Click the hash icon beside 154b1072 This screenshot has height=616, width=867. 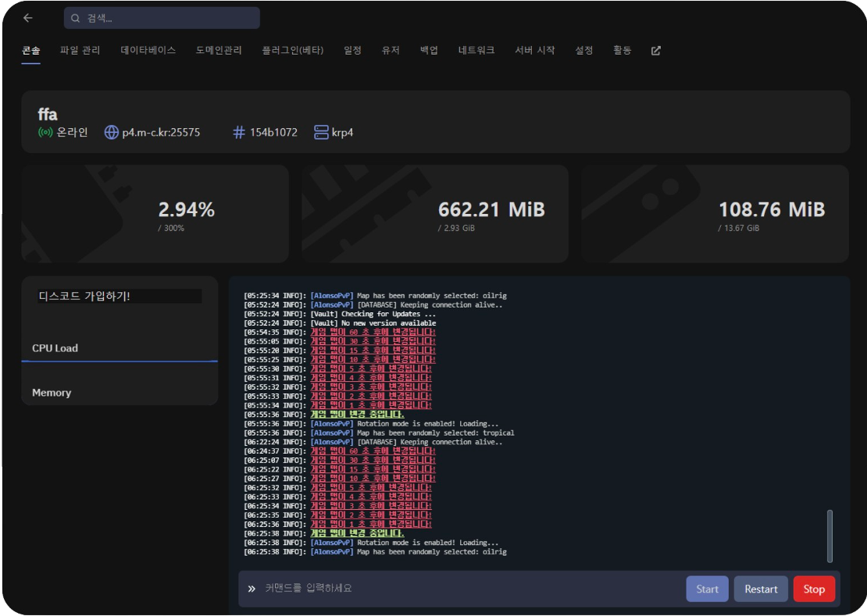239,133
